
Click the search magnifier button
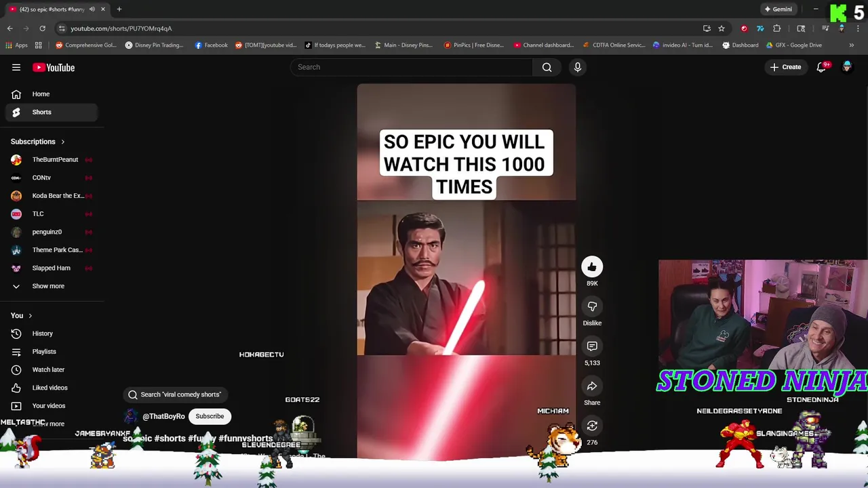tap(547, 67)
